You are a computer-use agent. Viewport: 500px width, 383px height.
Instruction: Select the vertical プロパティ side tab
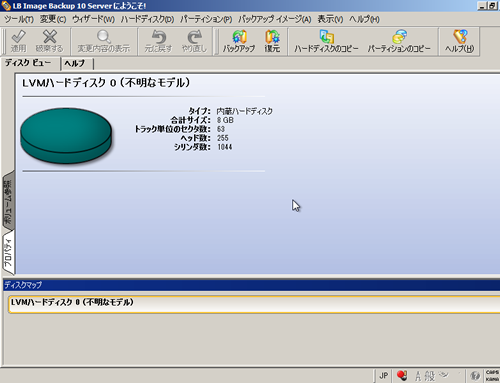(8, 253)
